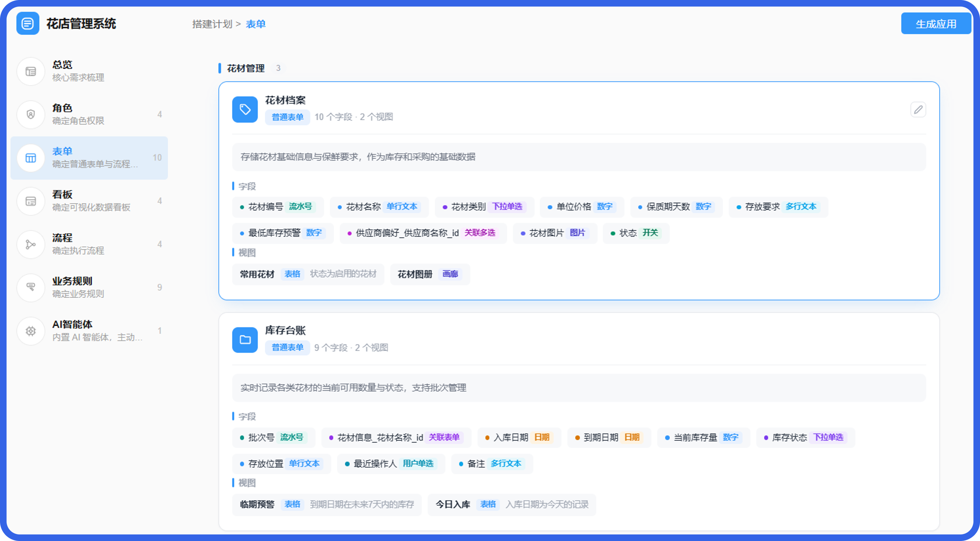Click the 花材档案 tag icon
Image resolution: width=980 pixels, height=541 pixels.
click(x=245, y=110)
